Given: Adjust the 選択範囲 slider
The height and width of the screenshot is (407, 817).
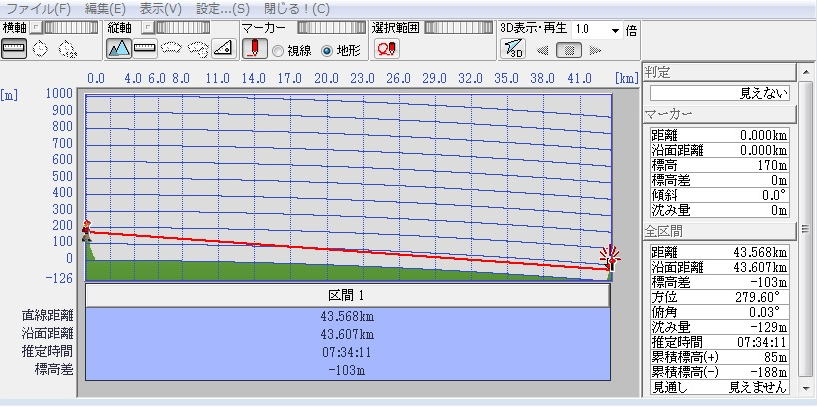Looking at the screenshot, I should click(459, 27).
